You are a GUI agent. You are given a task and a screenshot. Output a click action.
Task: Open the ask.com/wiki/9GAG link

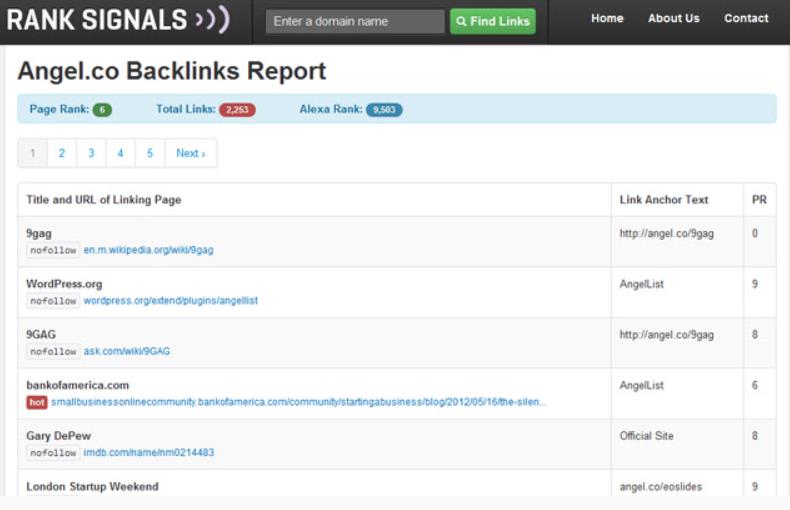click(x=126, y=351)
